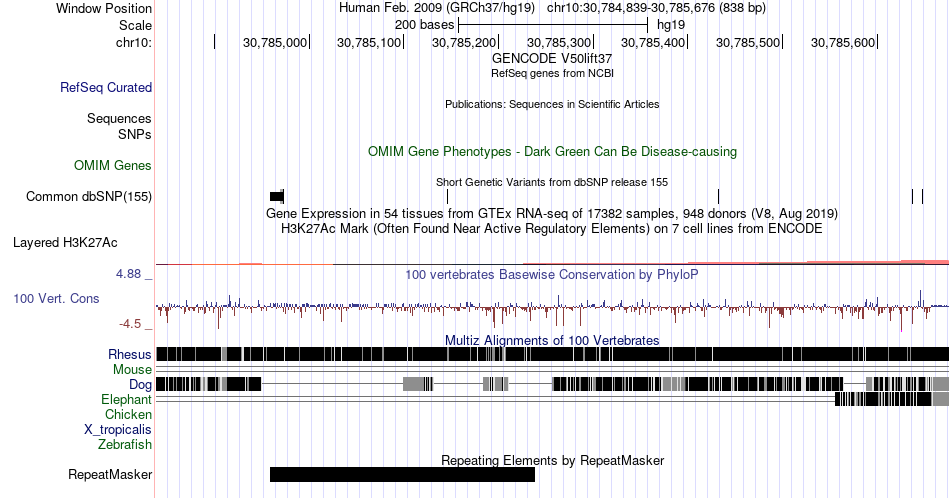The width and height of the screenshot is (950, 498).
Task: Click the Scale label
Action: [136, 25]
